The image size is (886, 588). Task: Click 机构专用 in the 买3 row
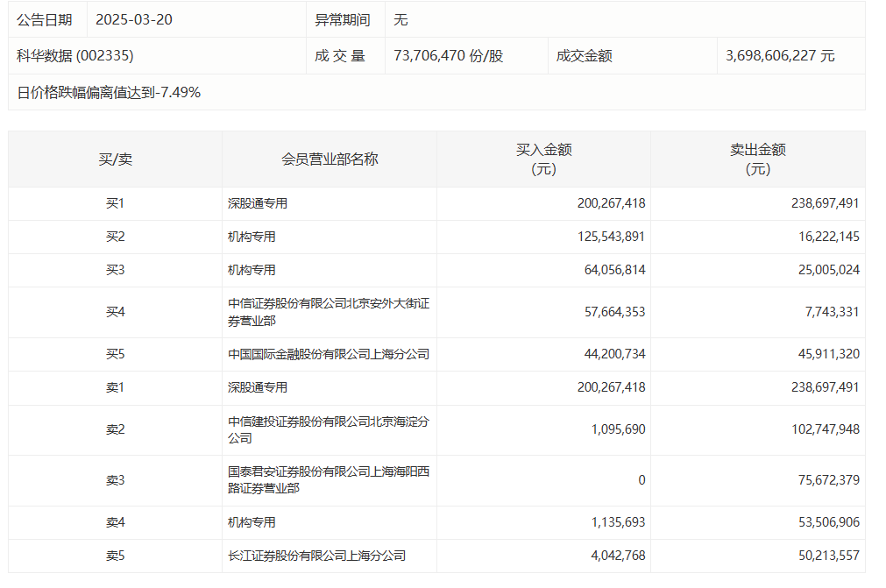pyautogui.click(x=252, y=270)
